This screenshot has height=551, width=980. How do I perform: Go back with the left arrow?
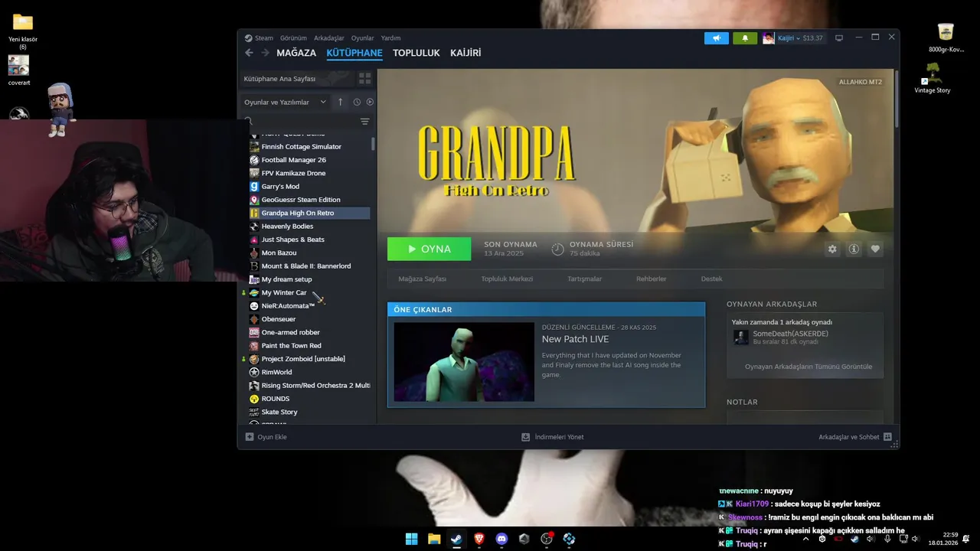249,53
